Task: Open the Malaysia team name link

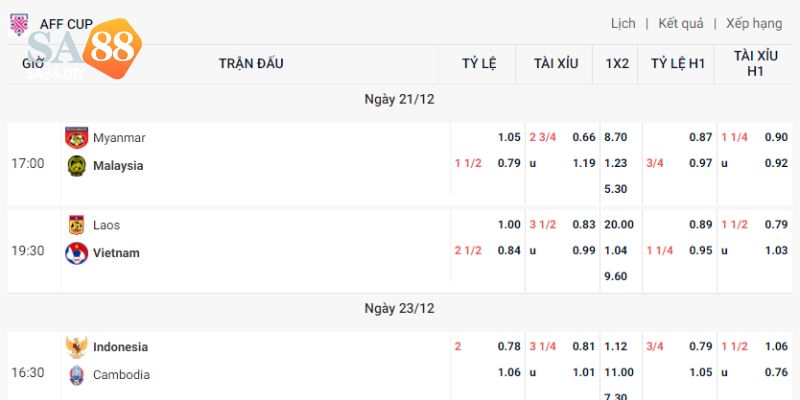Action: (118, 165)
